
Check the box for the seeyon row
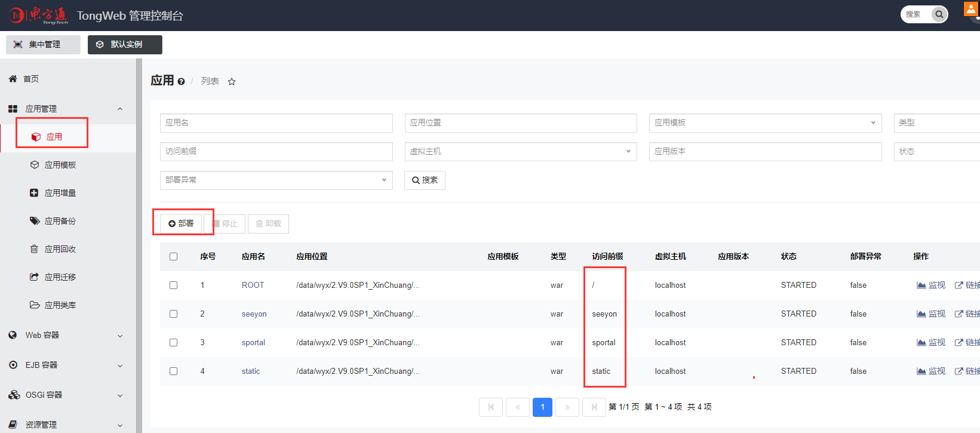[x=174, y=314]
